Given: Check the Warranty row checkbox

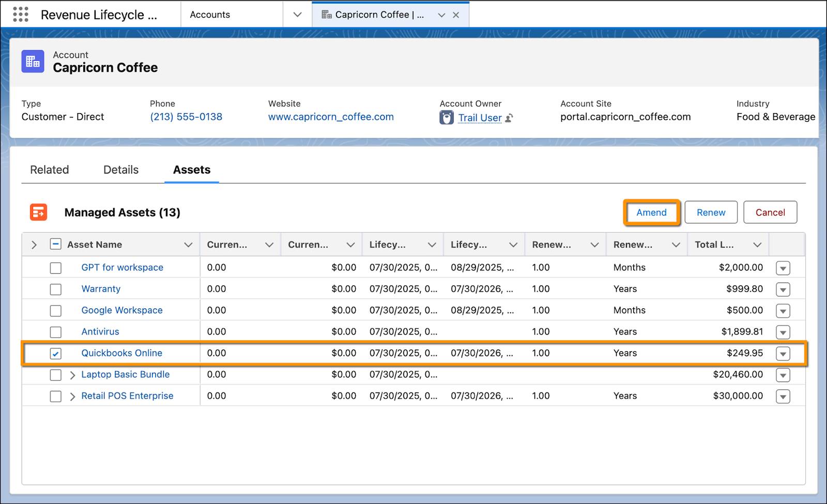Looking at the screenshot, I should coord(55,289).
